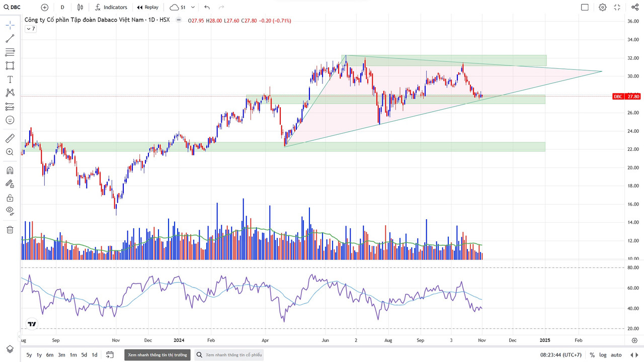Toggle lock all drawings
This screenshot has height=362, width=644.
(x=10, y=198)
